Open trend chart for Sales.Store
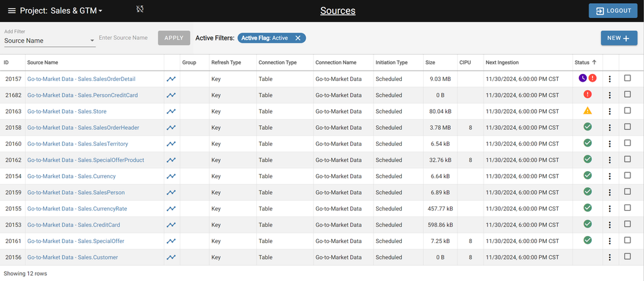This screenshot has width=644, height=281. tap(171, 111)
